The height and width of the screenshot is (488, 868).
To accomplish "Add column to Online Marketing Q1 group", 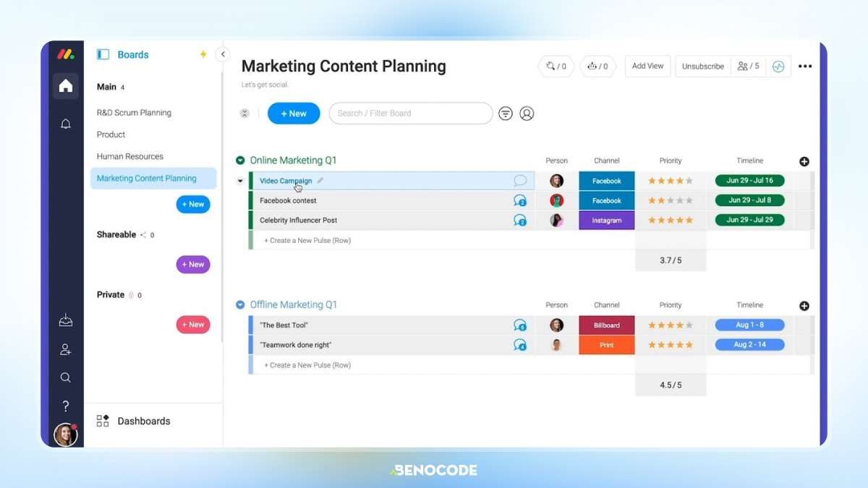I will [804, 161].
